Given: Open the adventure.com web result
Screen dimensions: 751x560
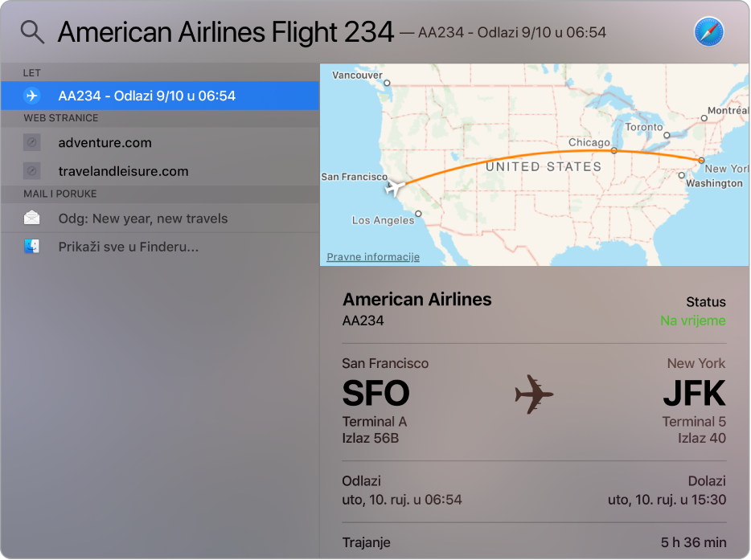Looking at the screenshot, I should pos(105,143).
